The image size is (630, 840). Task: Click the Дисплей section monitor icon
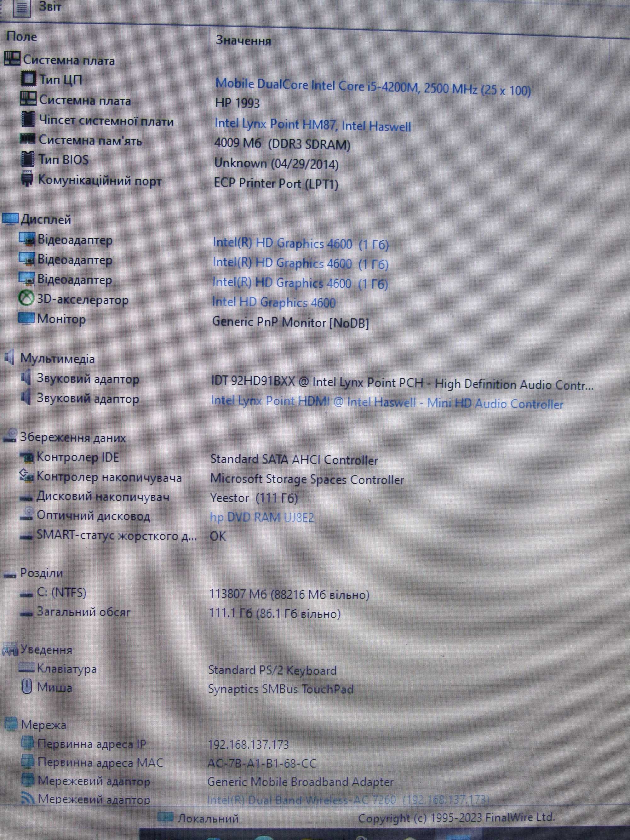pos(10,219)
